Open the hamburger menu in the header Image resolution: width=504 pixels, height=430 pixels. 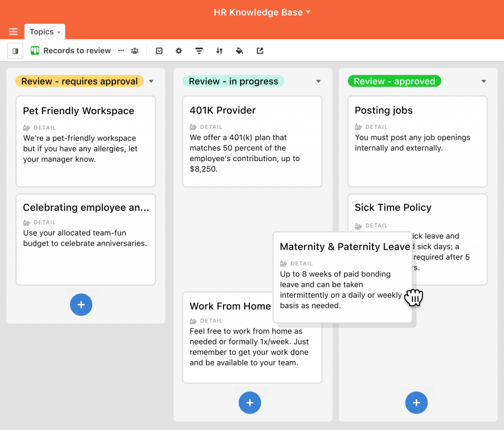click(13, 32)
